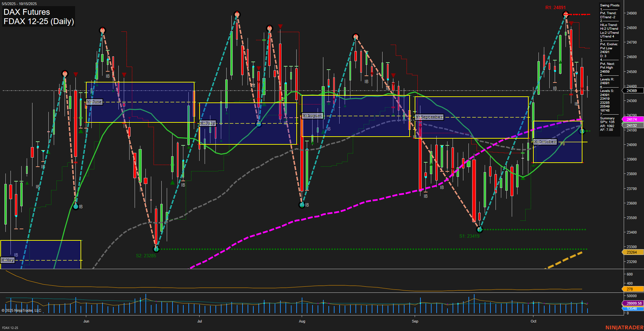Select the black 24369 price marker

pyautogui.click(x=632, y=91)
